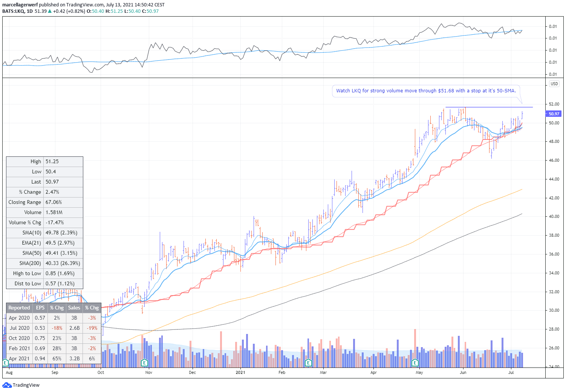Click the Sep label on time axis
Screen dimensions: 566x392
tap(55, 372)
